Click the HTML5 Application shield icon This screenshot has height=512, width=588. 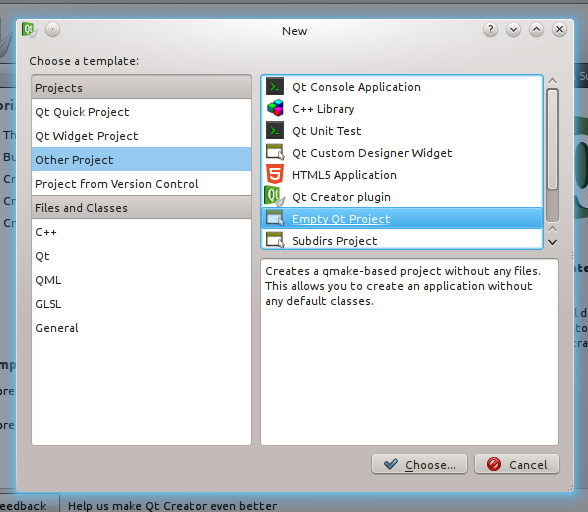[x=275, y=174]
